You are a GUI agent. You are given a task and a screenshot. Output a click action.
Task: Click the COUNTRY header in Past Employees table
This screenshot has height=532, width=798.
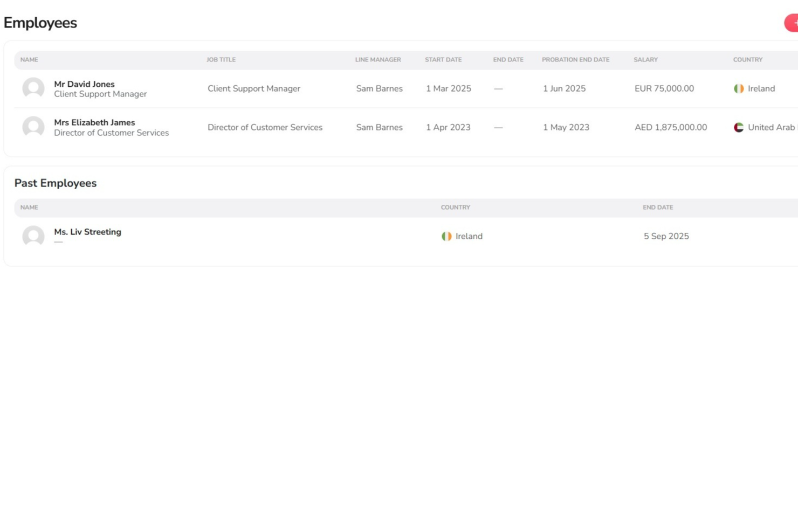pos(456,207)
